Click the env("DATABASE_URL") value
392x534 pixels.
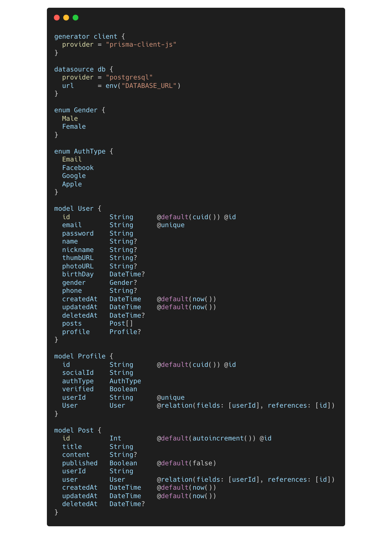(143, 86)
